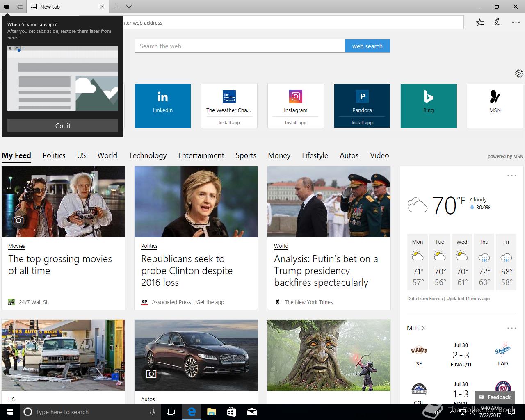Viewport: 525px width, 420px height.
Task: Open MLB card options dots
Action: [512, 328]
